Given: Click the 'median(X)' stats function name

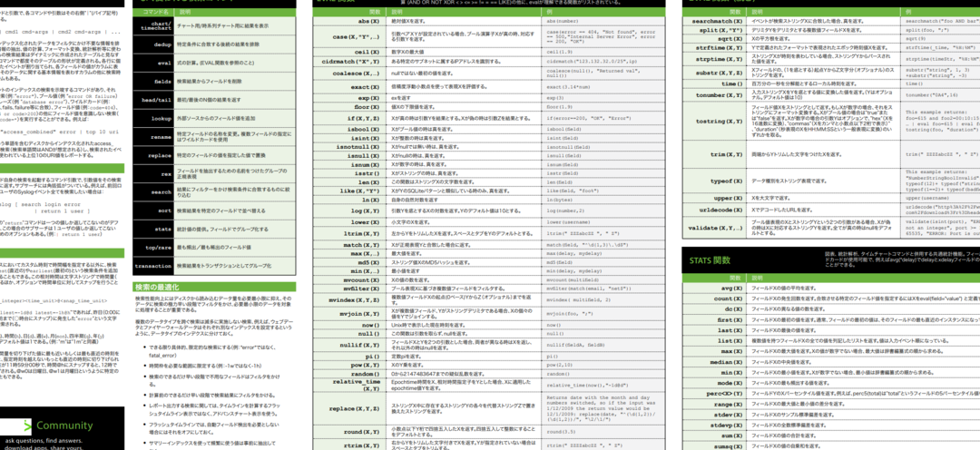Looking at the screenshot, I should (727, 362).
